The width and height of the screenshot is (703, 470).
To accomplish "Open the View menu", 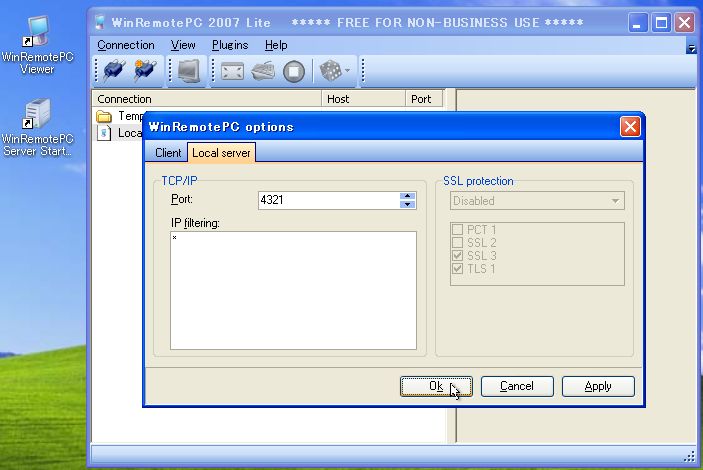I will [183, 45].
